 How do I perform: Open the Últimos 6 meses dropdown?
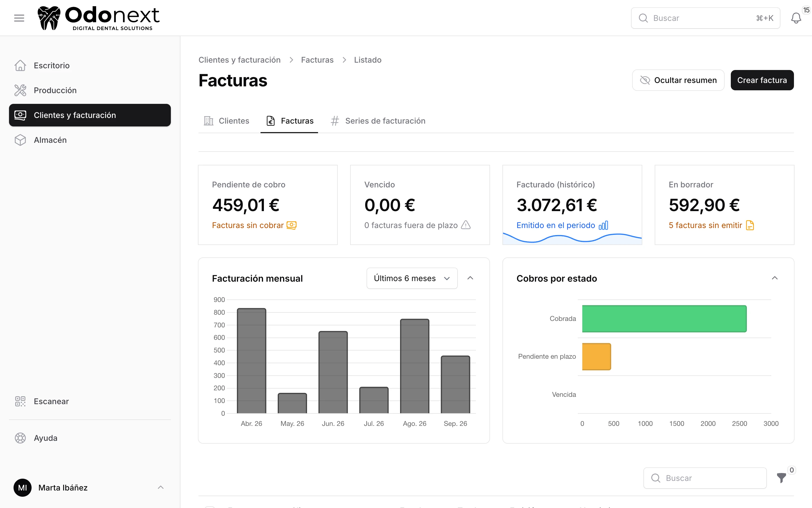[x=412, y=278]
